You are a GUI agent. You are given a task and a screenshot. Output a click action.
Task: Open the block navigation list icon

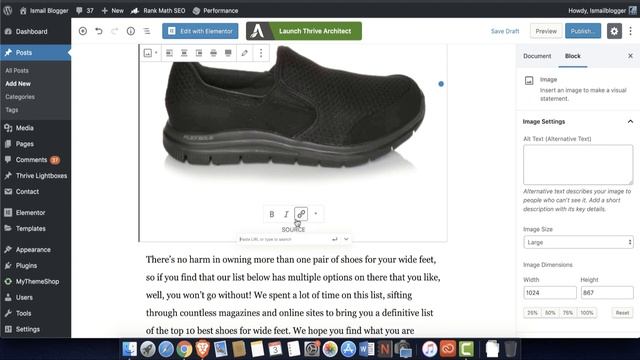(147, 31)
